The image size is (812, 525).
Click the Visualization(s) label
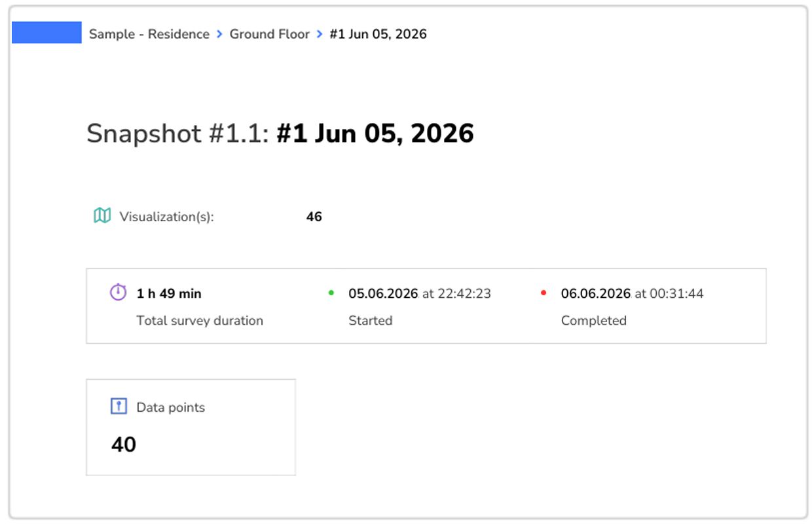coord(166,217)
